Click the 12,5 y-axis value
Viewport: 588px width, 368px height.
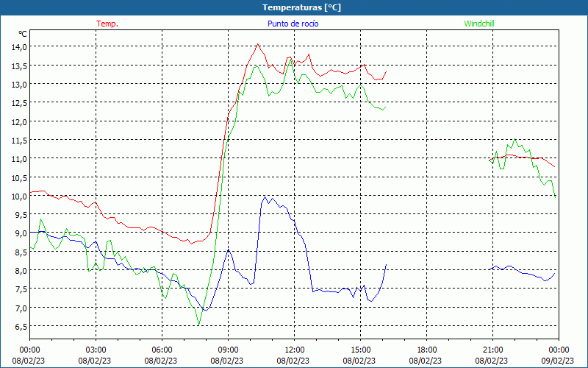[19, 103]
